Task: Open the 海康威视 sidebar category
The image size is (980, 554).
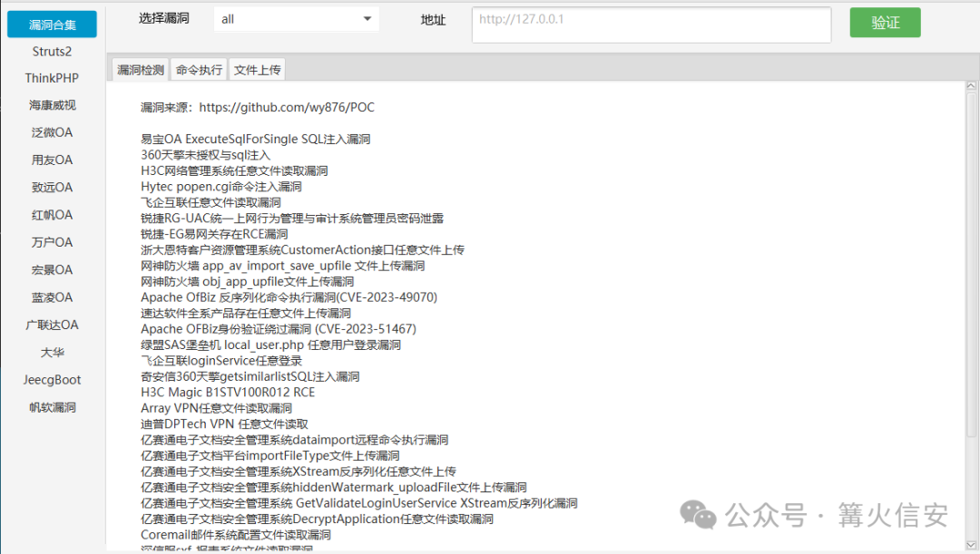Action: [52, 105]
